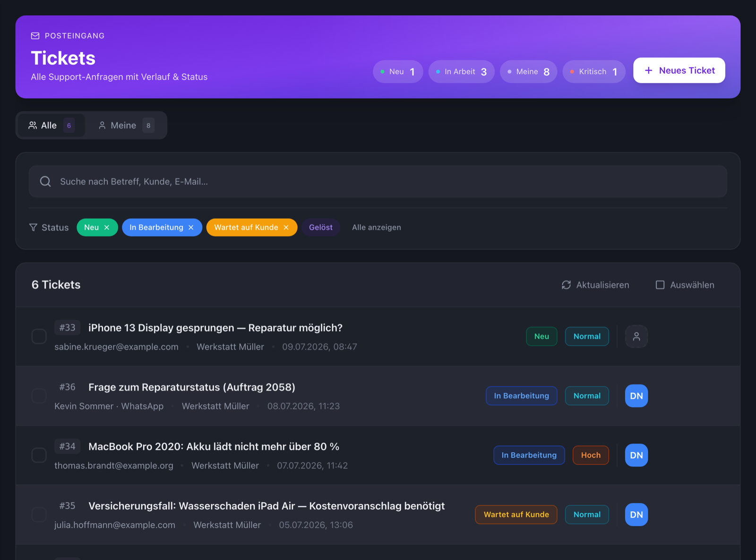
Task: Open DN assignee avatar on ticket #35
Action: coord(636,515)
